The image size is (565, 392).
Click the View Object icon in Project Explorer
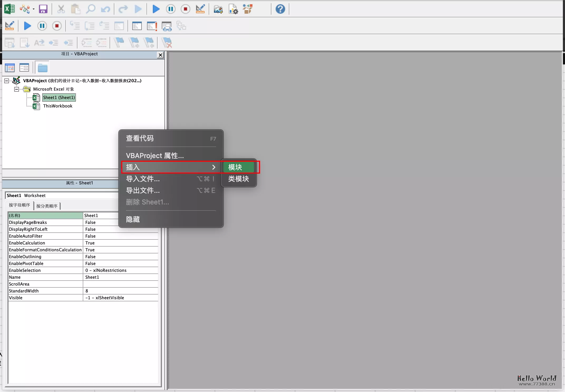24,67
